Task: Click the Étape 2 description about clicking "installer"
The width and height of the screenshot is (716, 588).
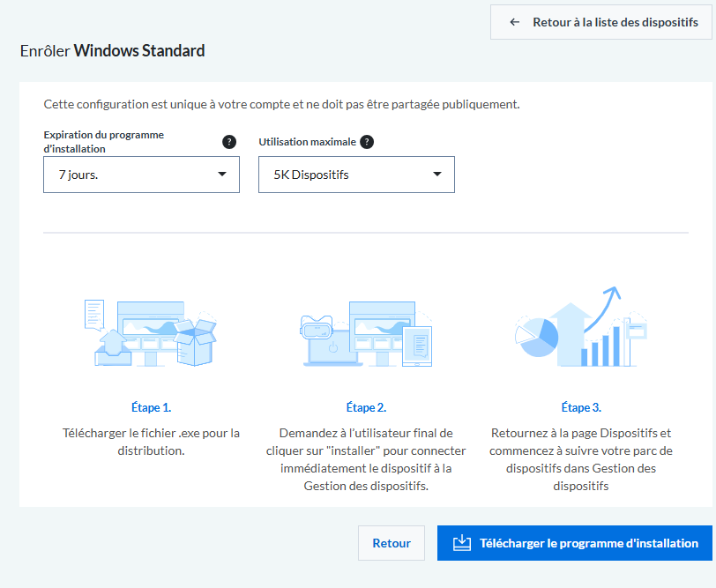Action: click(366, 459)
